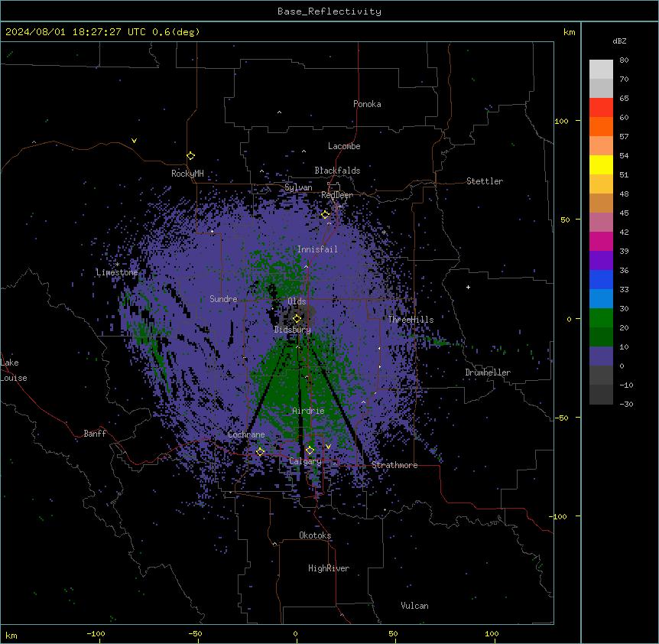659x644 pixels.
Task: Select the yellow radar site marker above Didsbury
Action: (x=297, y=319)
